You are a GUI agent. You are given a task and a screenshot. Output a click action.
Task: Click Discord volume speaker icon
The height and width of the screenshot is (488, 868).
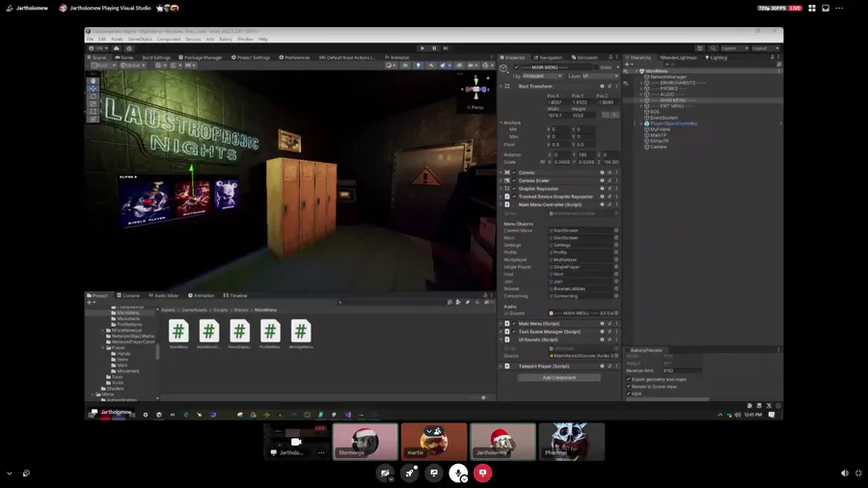(x=844, y=474)
